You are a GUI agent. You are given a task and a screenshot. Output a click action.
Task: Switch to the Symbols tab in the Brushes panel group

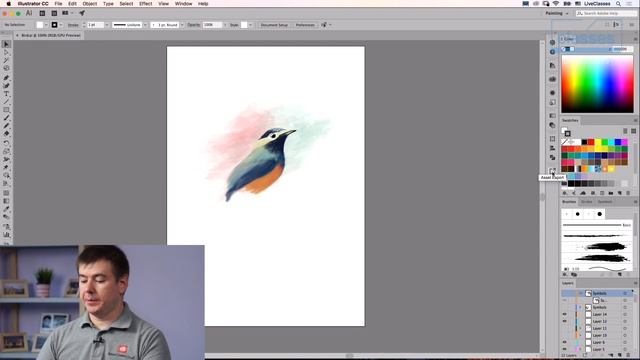(605, 202)
